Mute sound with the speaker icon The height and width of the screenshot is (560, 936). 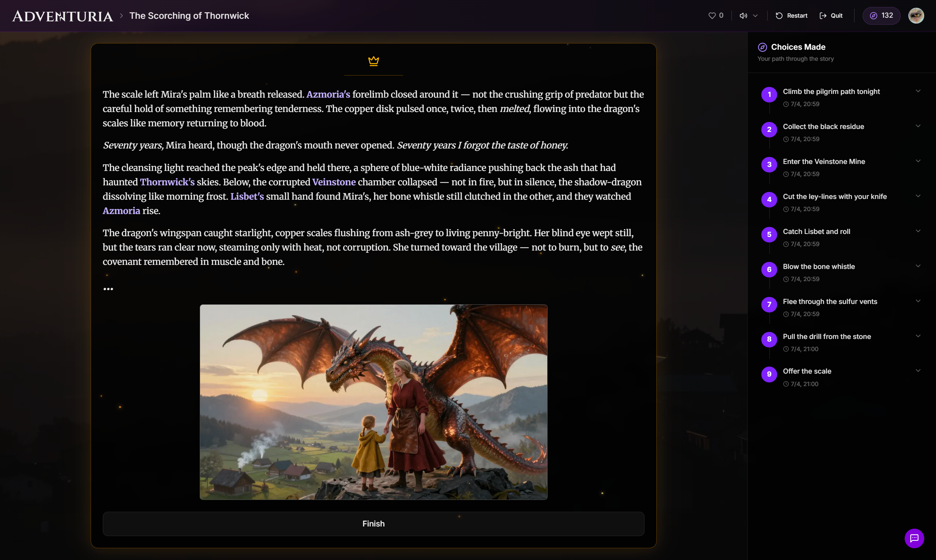[x=743, y=15]
